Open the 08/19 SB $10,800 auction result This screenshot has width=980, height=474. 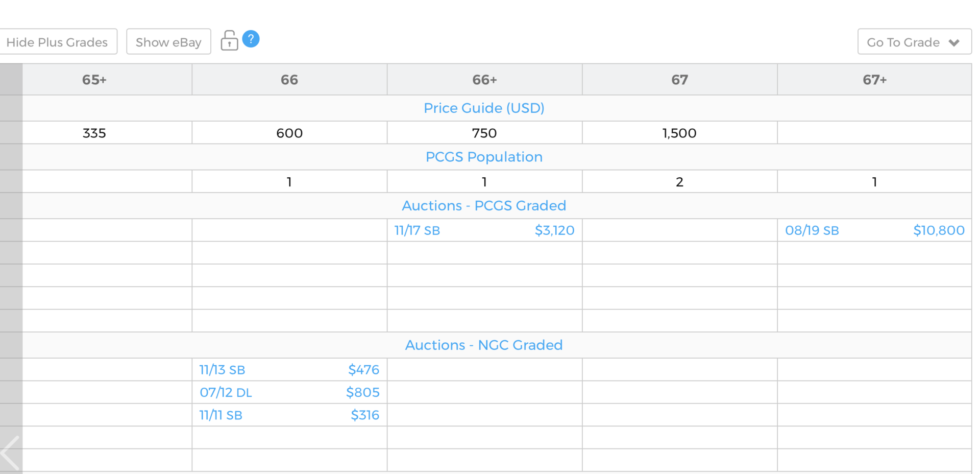coord(874,230)
